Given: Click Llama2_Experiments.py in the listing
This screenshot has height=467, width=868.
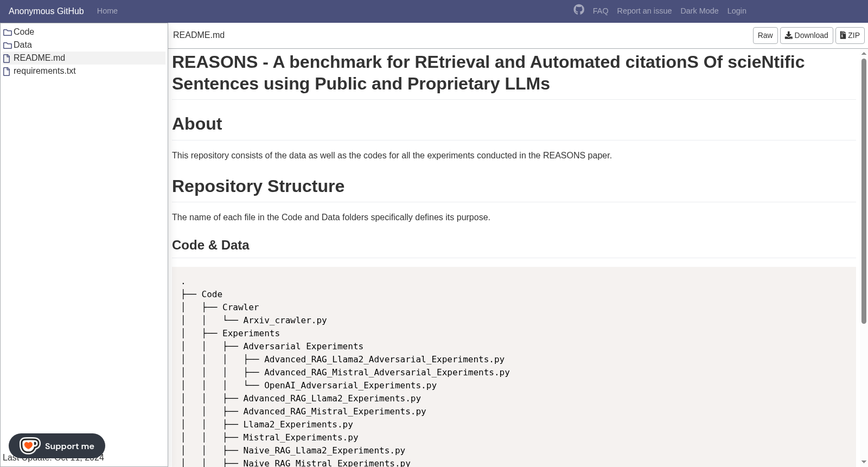Looking at the screenshot, I should 298,424.
